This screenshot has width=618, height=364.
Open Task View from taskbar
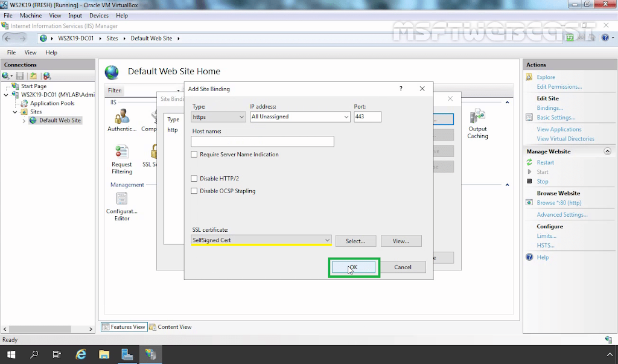[x=57, y=354]
